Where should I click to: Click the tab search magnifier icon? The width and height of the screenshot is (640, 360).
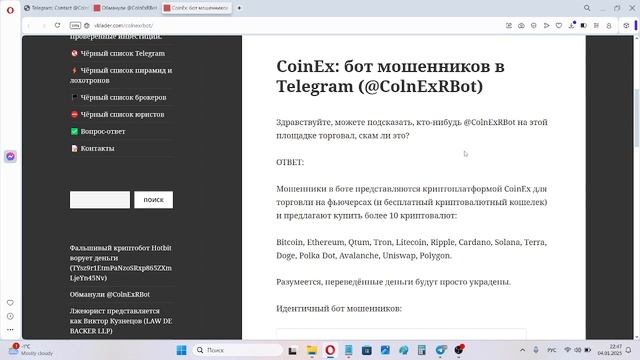587,8
